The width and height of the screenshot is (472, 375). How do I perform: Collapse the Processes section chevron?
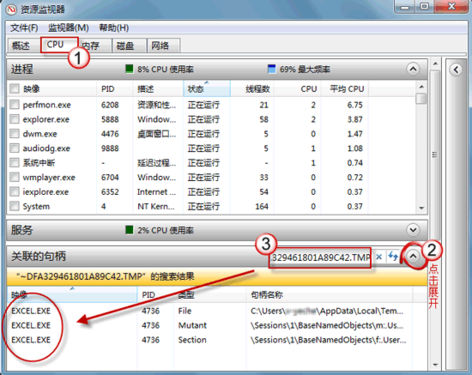coord(413,69)
